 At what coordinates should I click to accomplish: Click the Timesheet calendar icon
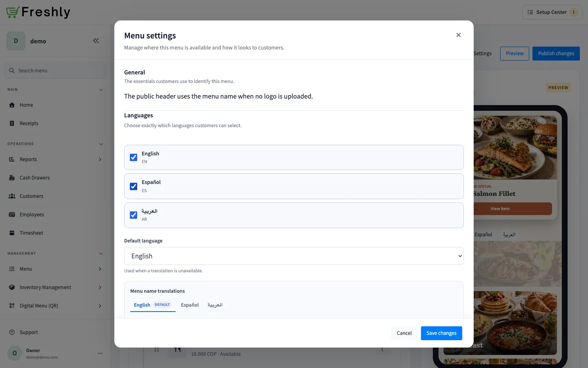tap(12, 233)
